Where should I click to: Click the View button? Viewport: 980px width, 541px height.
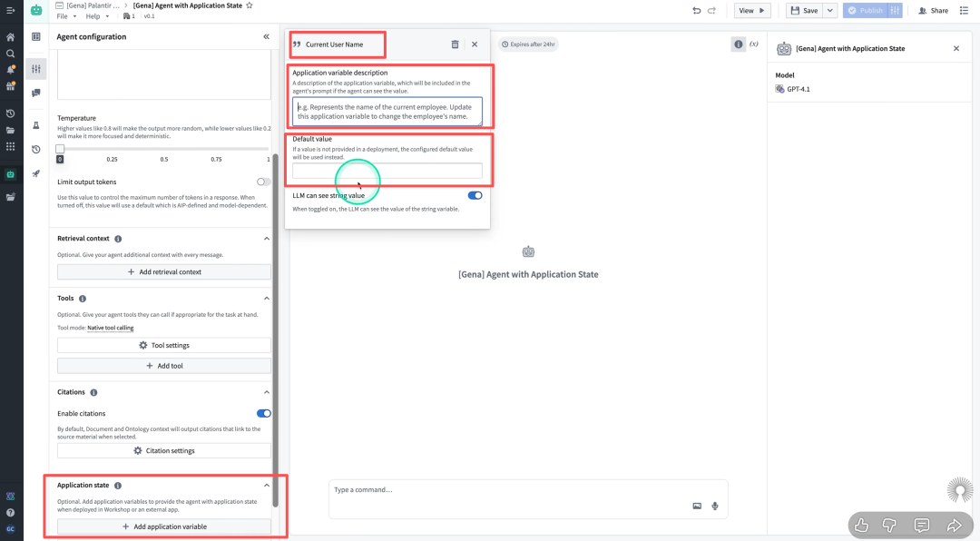pos(752,11)
